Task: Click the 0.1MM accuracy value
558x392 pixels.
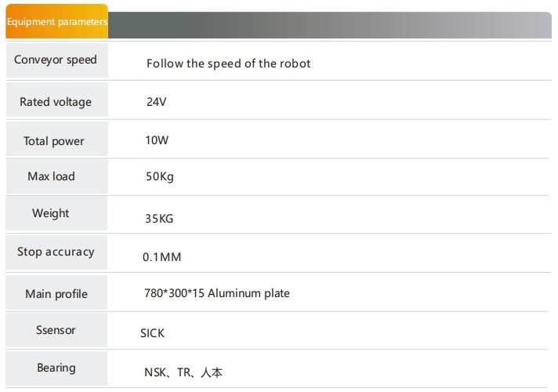Action: pos(162,257)
